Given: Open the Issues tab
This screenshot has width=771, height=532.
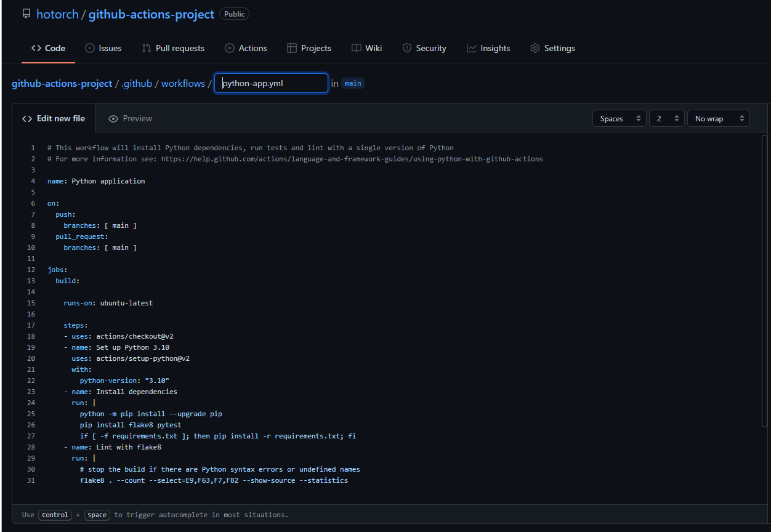Looking at the screenshot, I should tap(103, 48).
